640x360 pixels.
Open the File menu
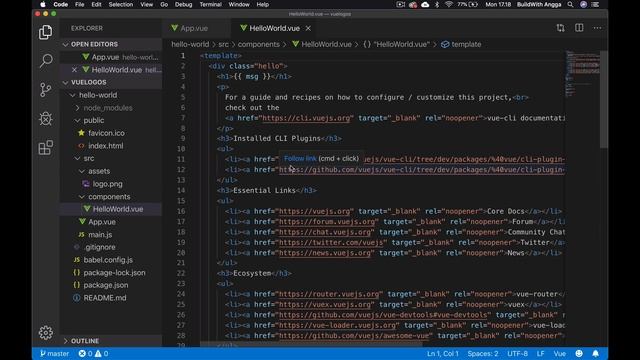[79, 4]
